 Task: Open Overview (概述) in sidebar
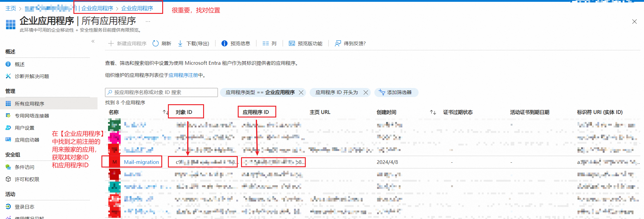pos(20,64)
